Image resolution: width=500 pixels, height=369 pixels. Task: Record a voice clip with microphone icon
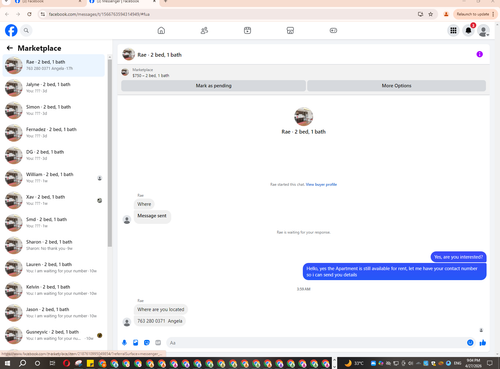(x=124, y=343)
